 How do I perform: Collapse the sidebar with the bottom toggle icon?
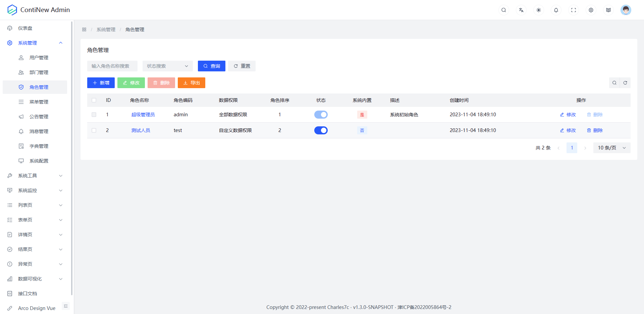[66, 306]
